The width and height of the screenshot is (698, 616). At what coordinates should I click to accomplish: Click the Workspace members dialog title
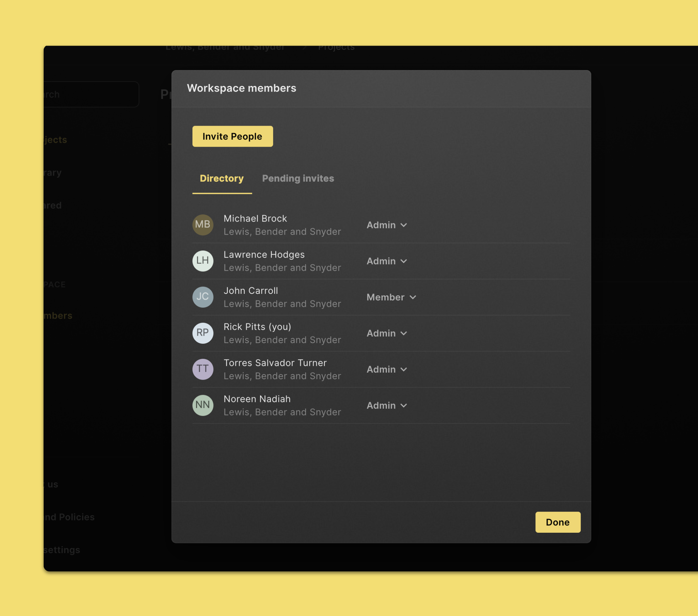[x=241, y=88]
